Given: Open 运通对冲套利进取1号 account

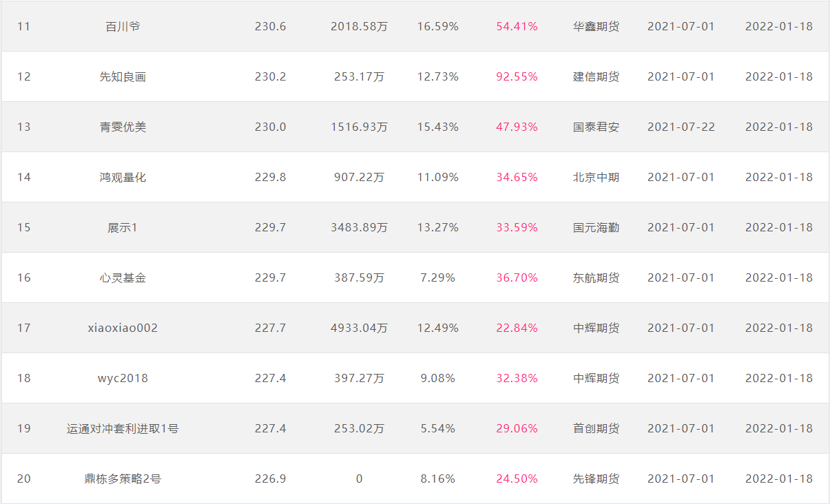Looking at the screenshot, I should 123,429.
